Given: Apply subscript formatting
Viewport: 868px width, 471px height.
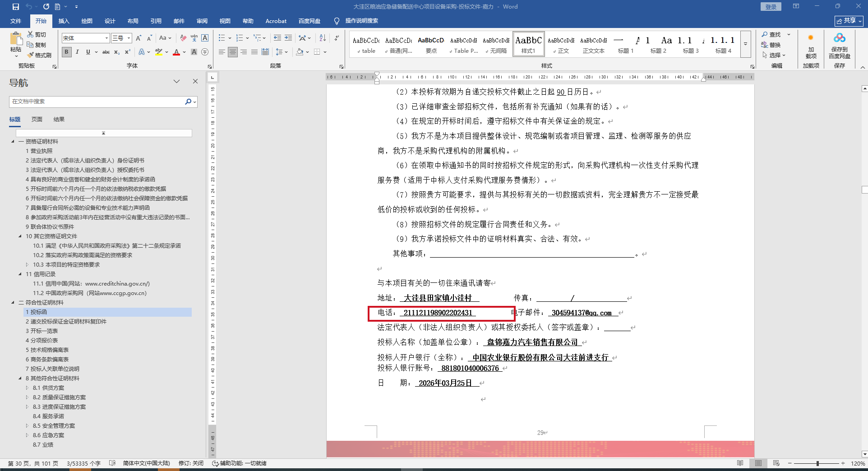Looking at the screenshot, I should [117, 52].
